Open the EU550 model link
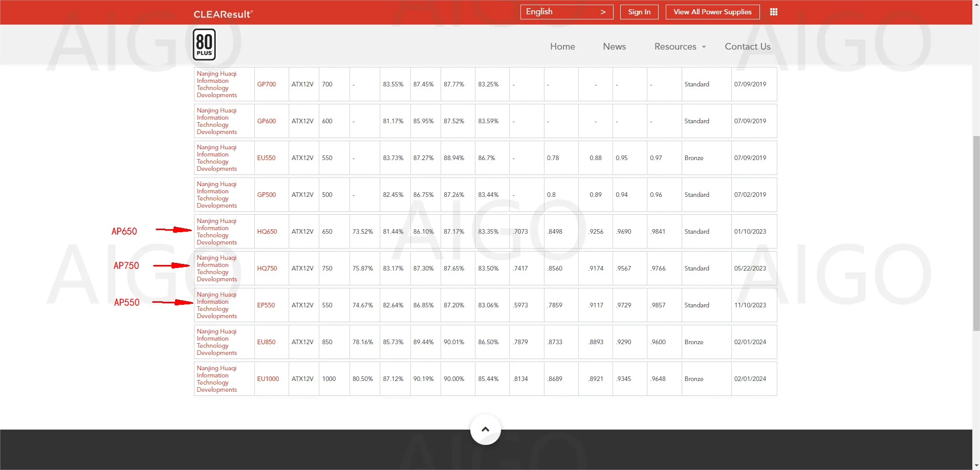 (x=266, y=158)
